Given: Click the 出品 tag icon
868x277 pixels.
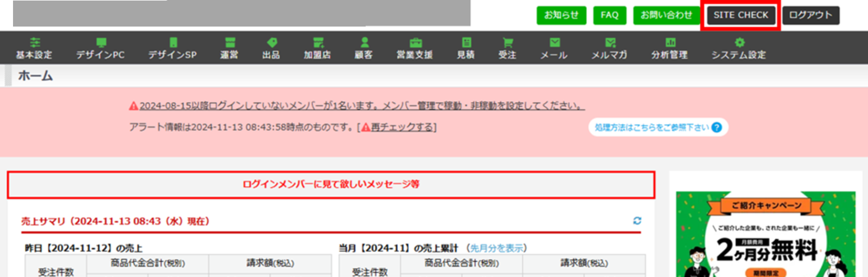Looking at the screenshot, I should (x=272, y=42).
